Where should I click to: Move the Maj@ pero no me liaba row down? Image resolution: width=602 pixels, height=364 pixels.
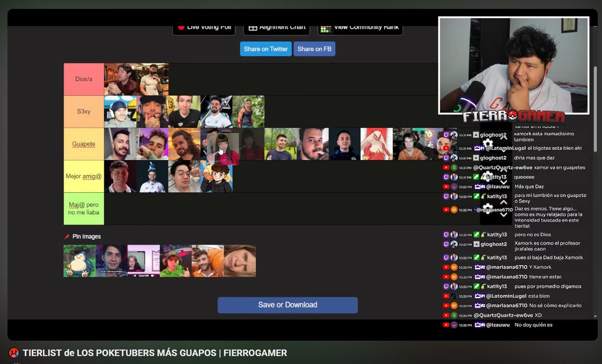click(504, 214)
